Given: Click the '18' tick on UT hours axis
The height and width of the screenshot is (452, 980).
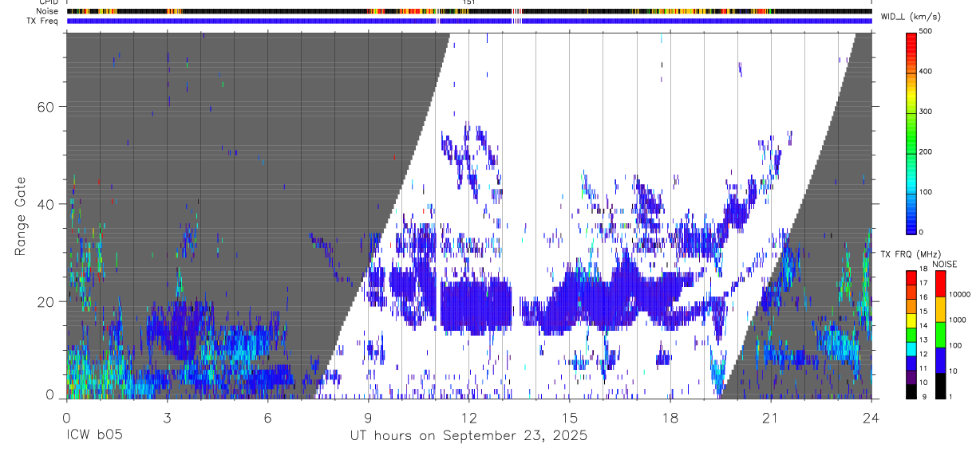Looking at the screenshot, I should pos(670,418).
